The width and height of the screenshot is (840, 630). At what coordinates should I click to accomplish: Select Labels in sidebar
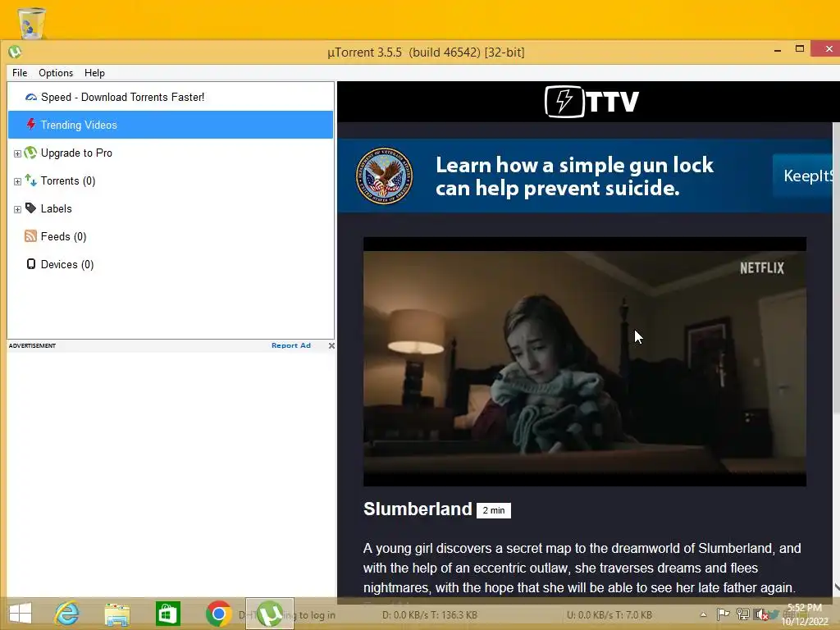57,208
